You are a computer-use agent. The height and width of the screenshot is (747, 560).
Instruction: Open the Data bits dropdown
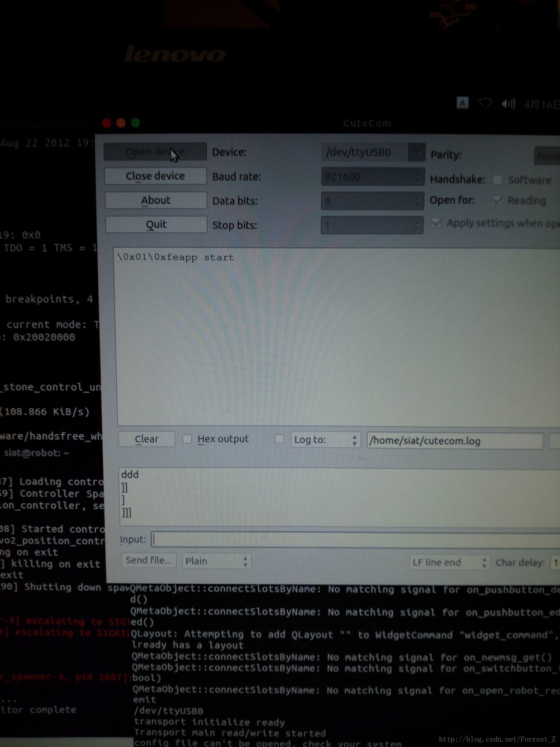[x=372, y=201]
